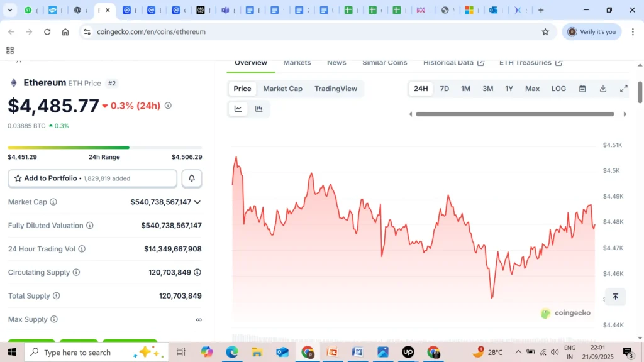This screenshot has width=644, height=362.
Task: Bookmark this page with the star icon
Action: (x=545, y=31)
